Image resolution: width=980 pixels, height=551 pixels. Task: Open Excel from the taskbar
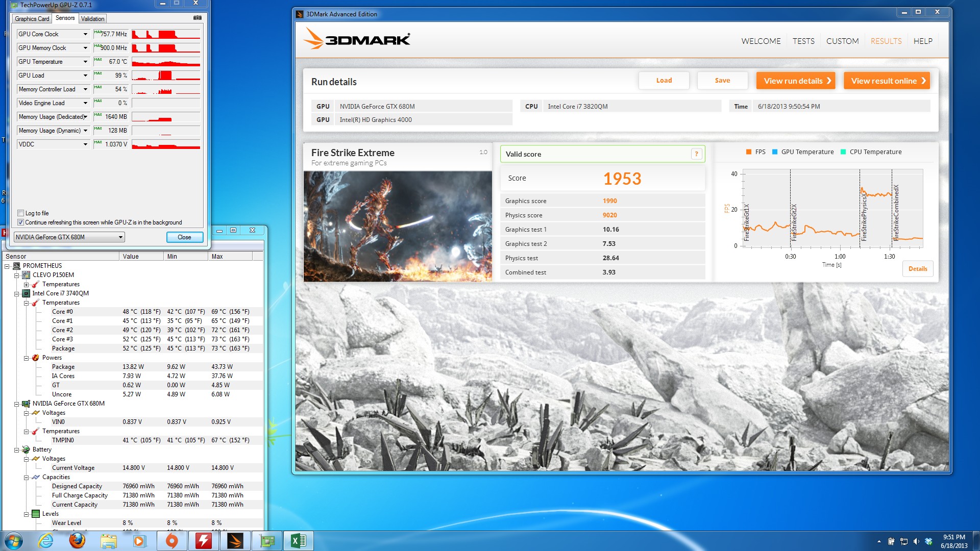click(x=298, y=541)
